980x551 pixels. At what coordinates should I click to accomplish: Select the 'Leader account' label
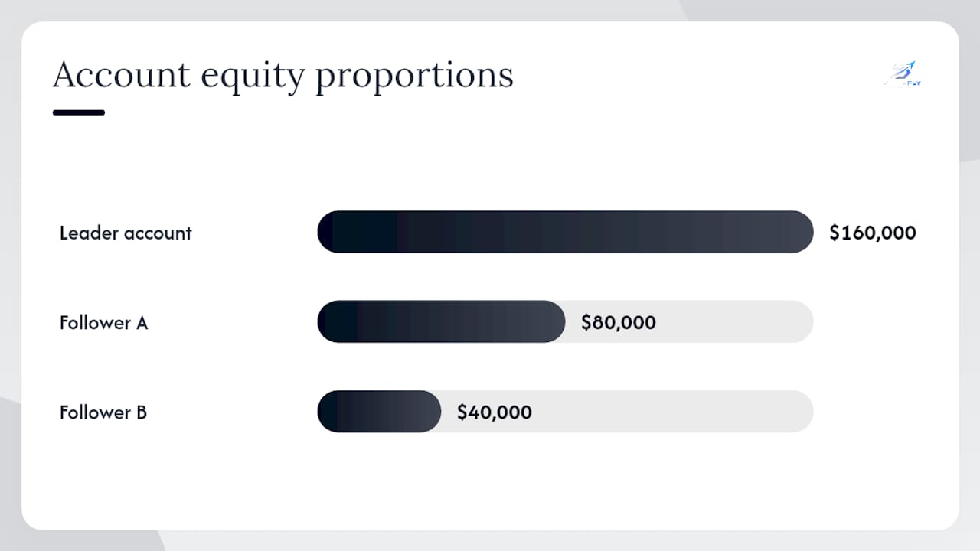126,233
